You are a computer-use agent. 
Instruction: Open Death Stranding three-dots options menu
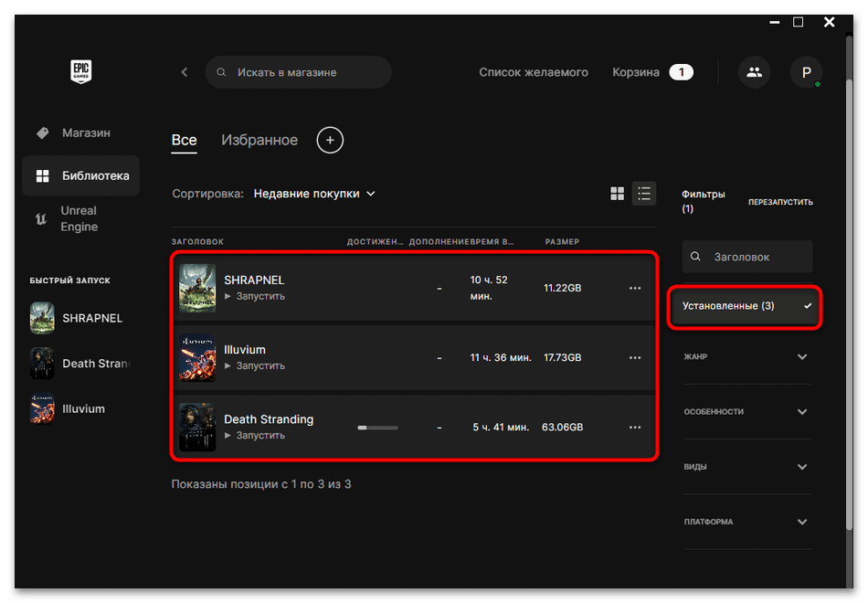635,428
